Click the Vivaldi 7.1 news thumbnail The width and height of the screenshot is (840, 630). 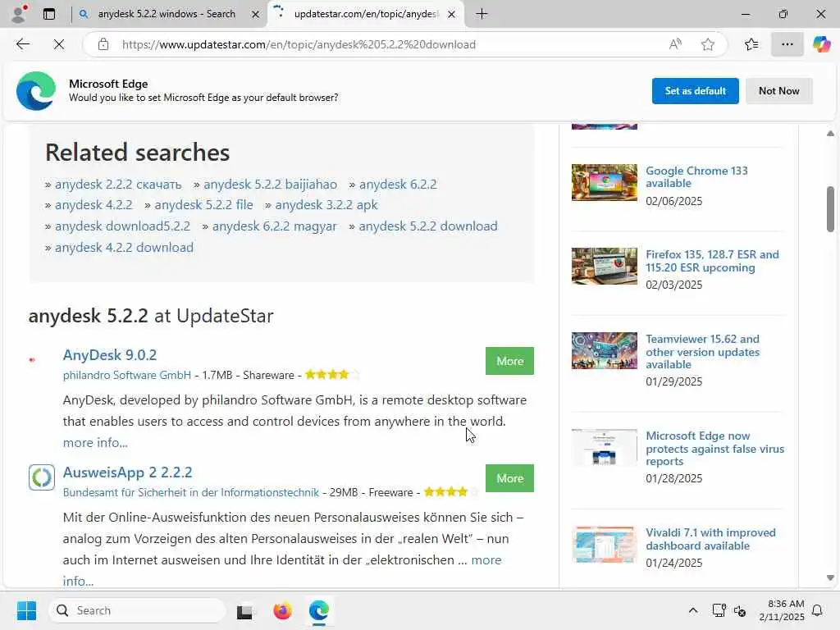605,545
